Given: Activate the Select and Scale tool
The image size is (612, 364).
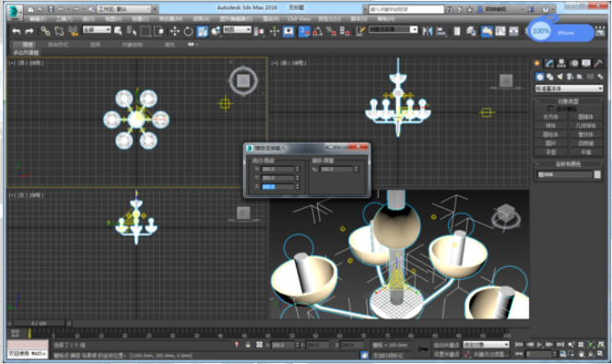Looking at the screenshot, I should coord(202,31).
